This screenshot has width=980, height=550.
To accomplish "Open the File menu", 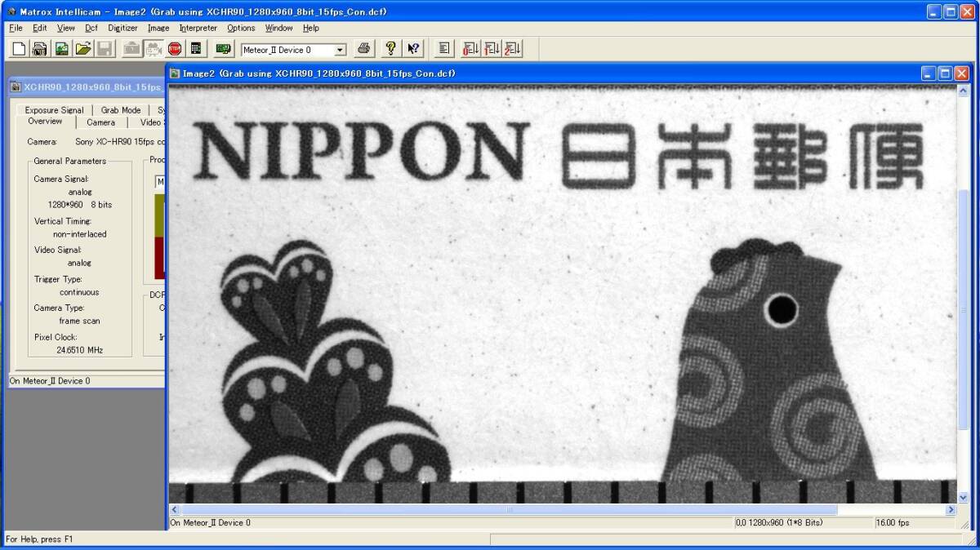I will pyautogui.click(x=16, y=28).
